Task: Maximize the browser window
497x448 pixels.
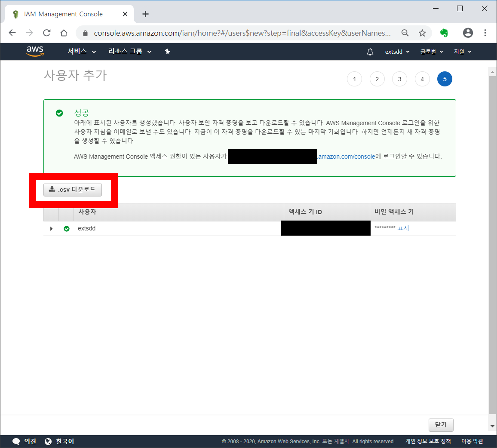Action: 460,9
